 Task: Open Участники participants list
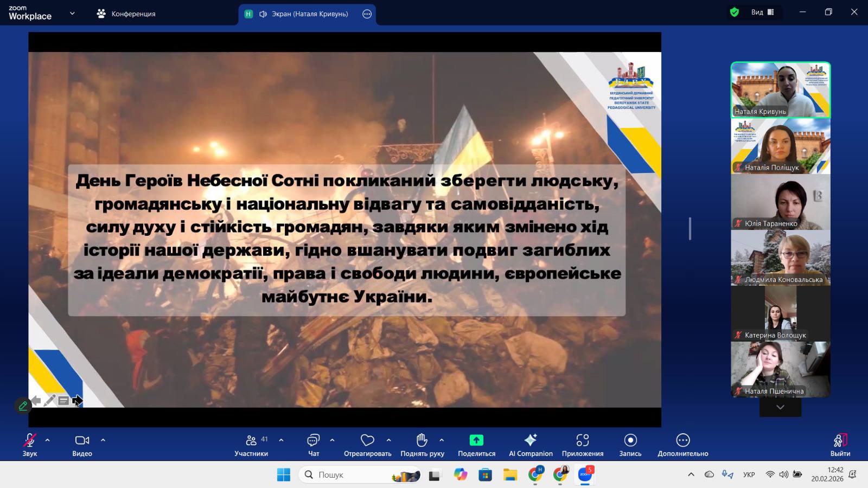[251, 440]
